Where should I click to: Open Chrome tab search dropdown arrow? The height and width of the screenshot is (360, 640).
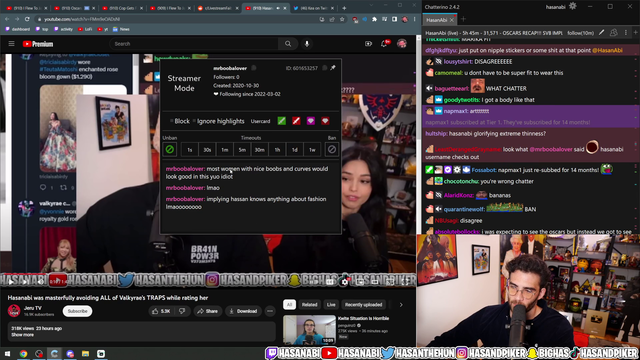coord(371,6)
